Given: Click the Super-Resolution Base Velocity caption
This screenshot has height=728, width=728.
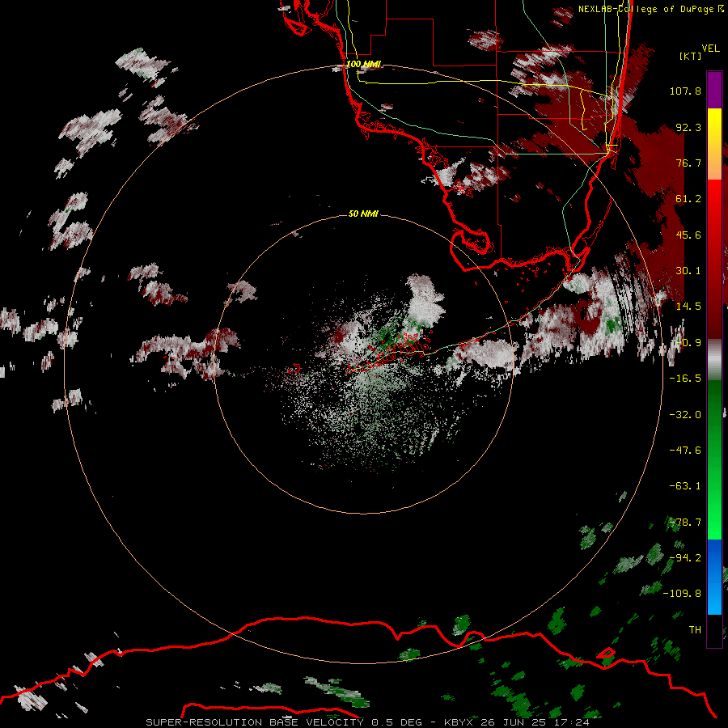Looking at the screenshot, I should 368,722.
